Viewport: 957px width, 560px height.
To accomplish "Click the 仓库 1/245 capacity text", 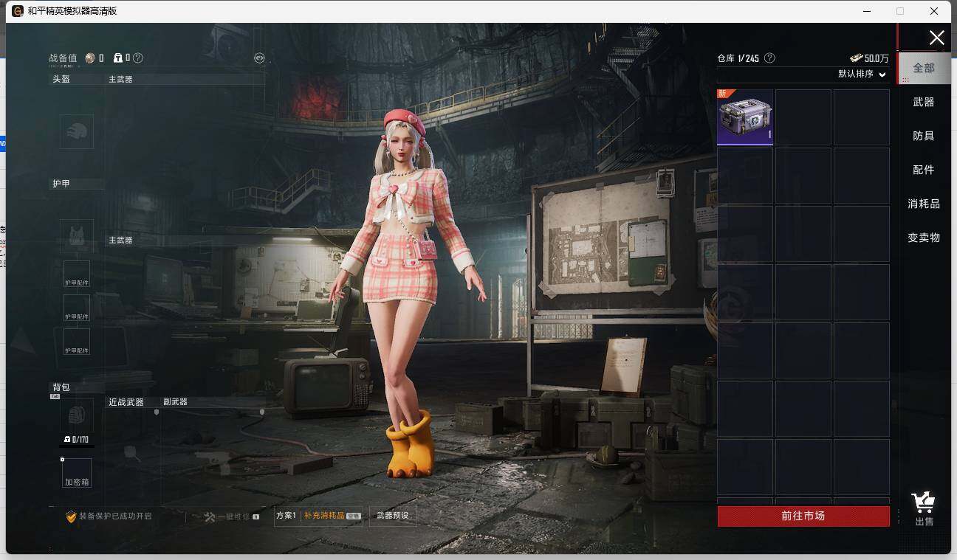I will pyautogui.click(x=738, y=58).
